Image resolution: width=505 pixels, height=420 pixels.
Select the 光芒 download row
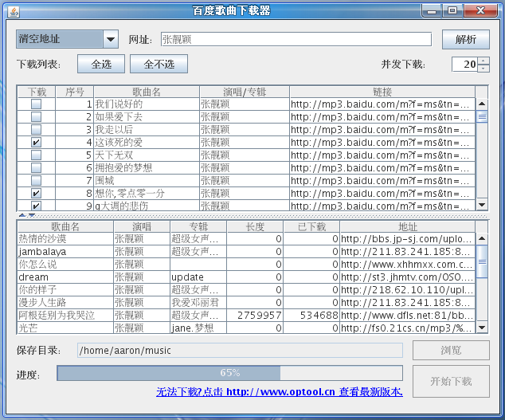pos(246,328)
